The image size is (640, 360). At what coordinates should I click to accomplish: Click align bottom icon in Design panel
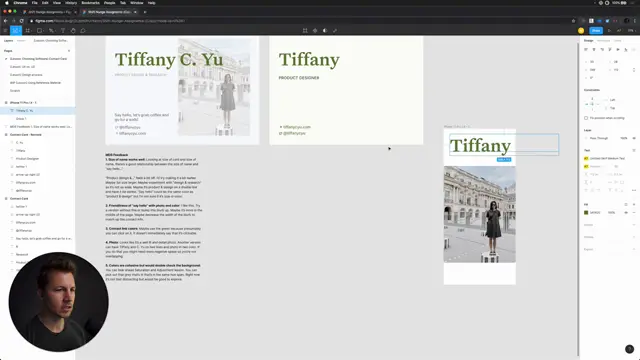point(626,49)
